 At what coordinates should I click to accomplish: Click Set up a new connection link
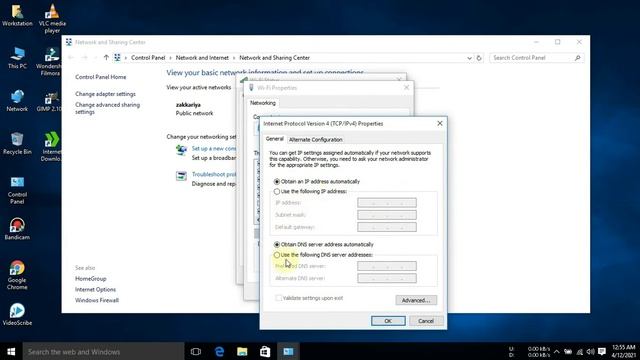click(214, 149)
